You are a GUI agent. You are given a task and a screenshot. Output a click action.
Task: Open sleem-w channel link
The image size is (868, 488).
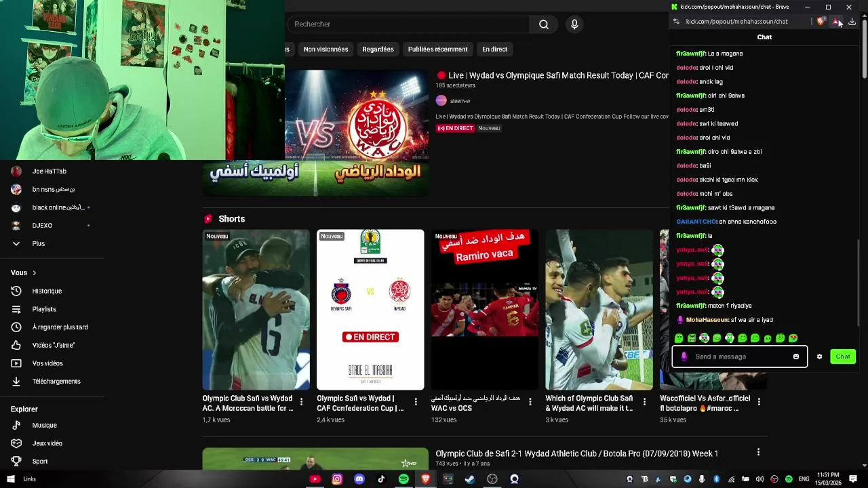click(460, 101)
